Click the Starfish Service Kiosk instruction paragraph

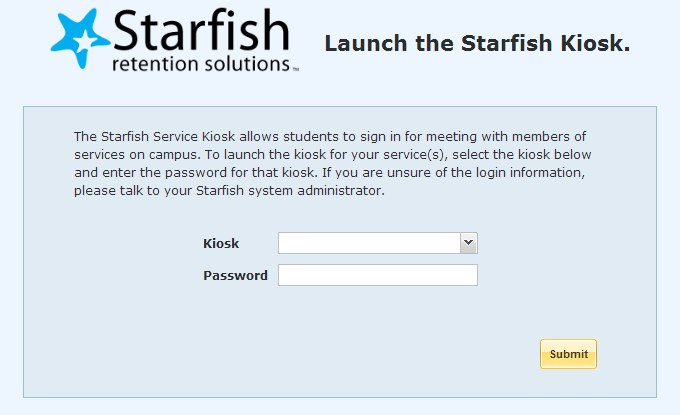coord(333,163)
